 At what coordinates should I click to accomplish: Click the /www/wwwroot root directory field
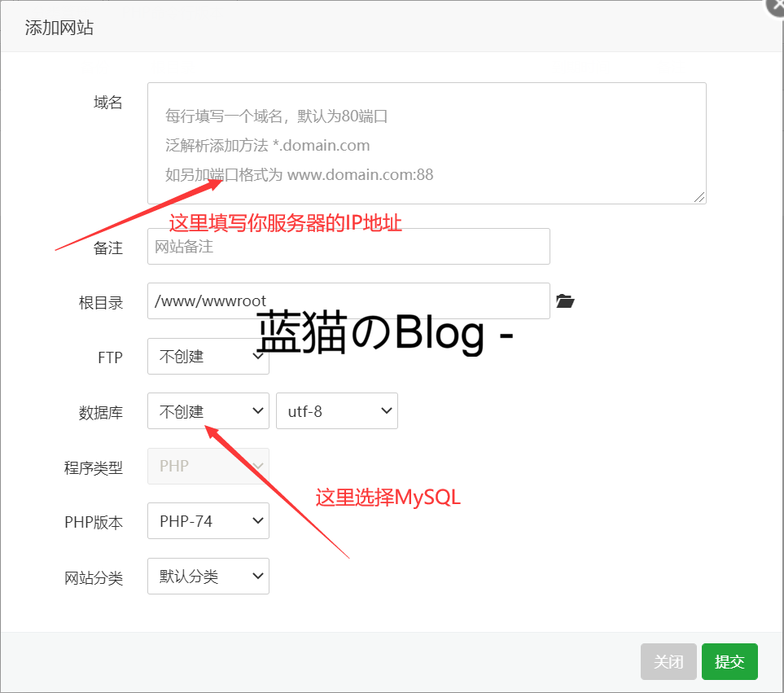pyautogui.click(x=348, y=301)
